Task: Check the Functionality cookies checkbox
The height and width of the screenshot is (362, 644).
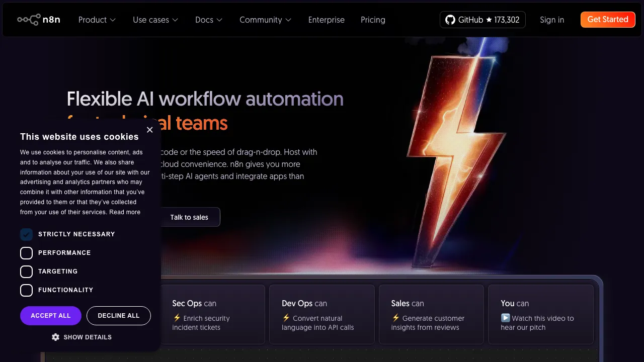Action: pyautogui.click(x=26, y=290)
